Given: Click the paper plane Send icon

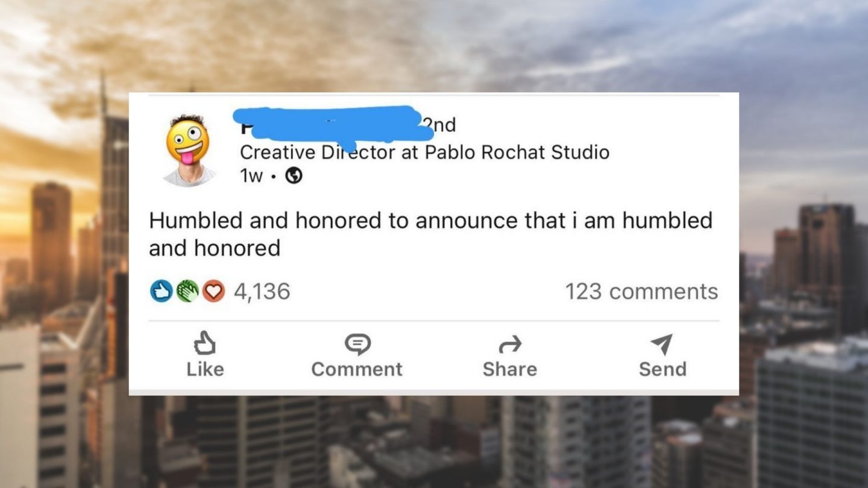Looking at the screenshot, I should click(x=662, y=344).
